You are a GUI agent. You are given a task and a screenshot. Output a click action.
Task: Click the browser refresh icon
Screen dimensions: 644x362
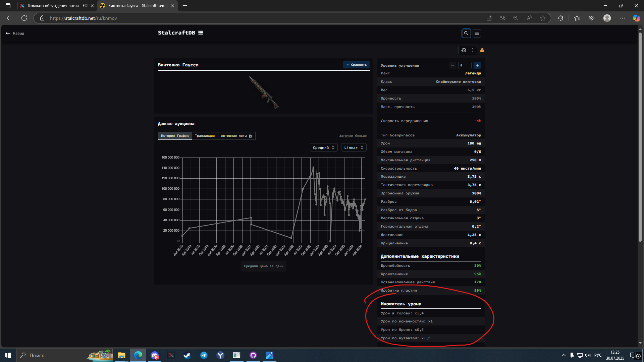click(24, 18)
